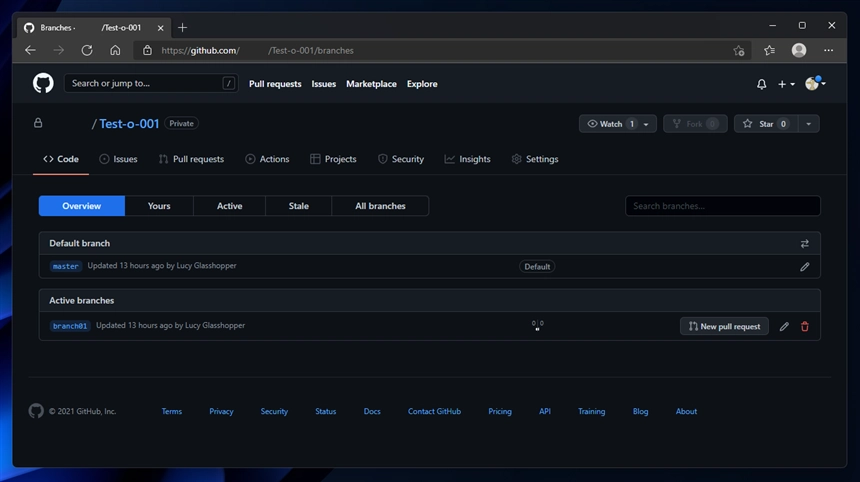Expand the Star lists dropdown arrow
The image size is (860, 482).
point(808,124)
